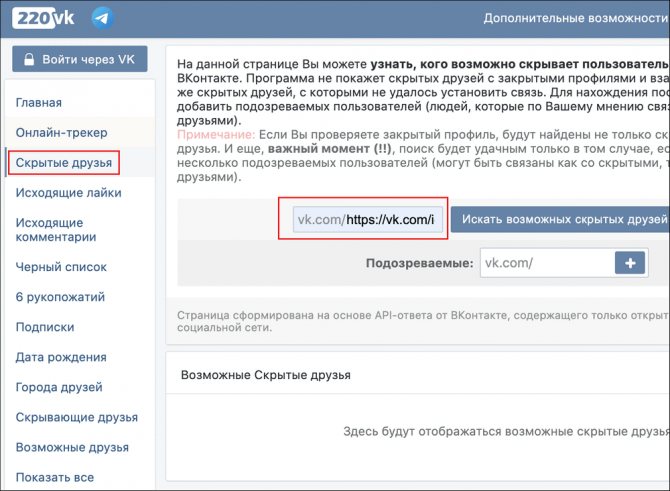Open 'Города друзей' sidebar item
Viewport: 670px width, 491px height.
[59, 387]
